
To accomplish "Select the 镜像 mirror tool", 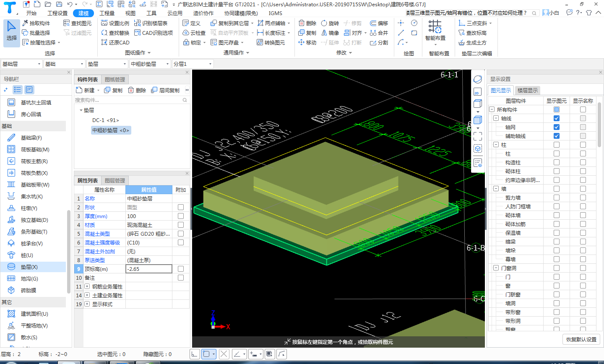I will click(330, 33).
